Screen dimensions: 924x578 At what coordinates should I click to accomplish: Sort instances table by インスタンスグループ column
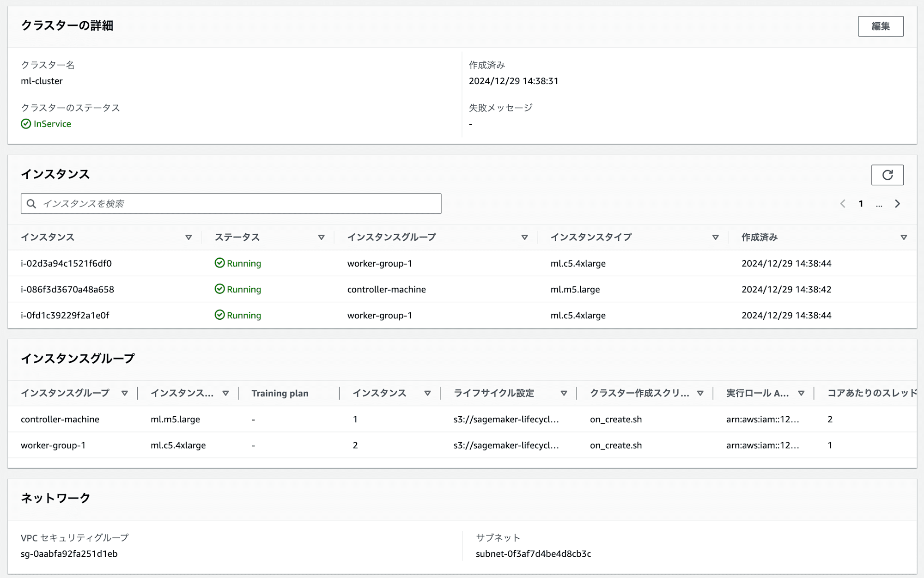(x=524, y=237)
